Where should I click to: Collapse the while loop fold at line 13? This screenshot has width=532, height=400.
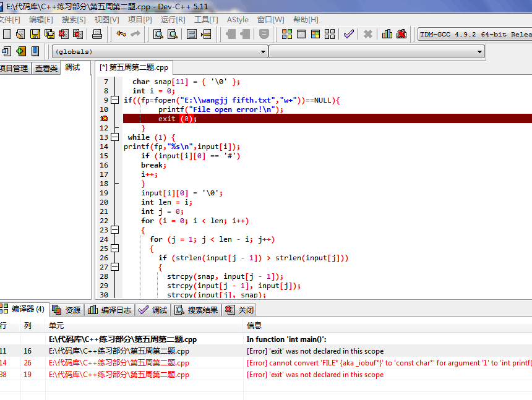click(x=115, y=137)
